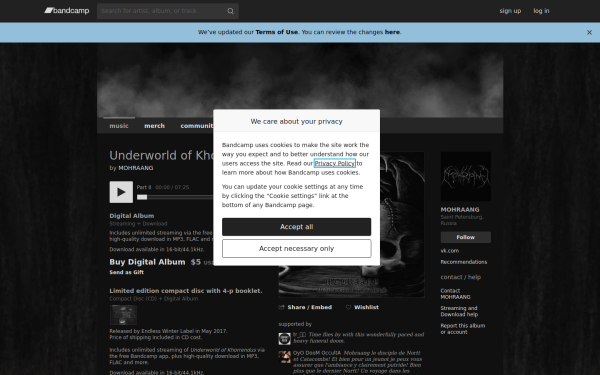The width and height of the screenshot is (600, 375).
Task: Open Limited edition compact disc heading
Action: 186,291
